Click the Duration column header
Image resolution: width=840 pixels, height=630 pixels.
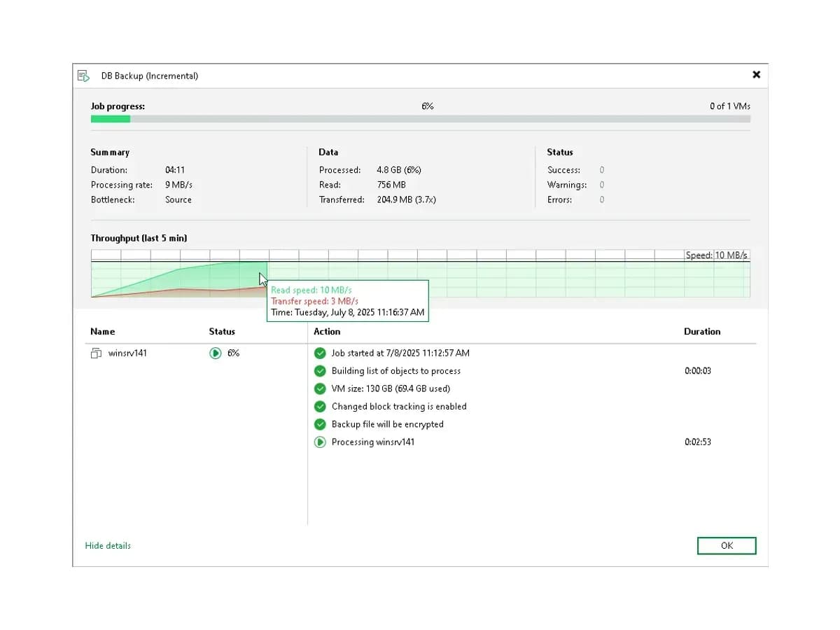click(702, 332)
